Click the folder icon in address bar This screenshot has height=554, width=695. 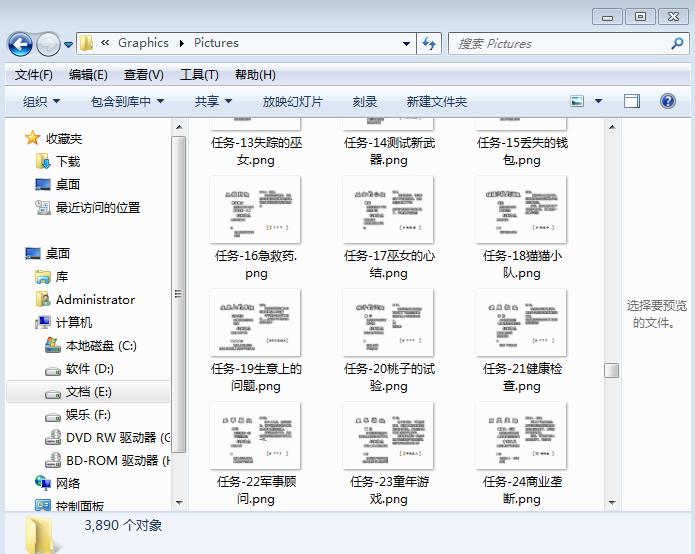(x=86, y=43)
